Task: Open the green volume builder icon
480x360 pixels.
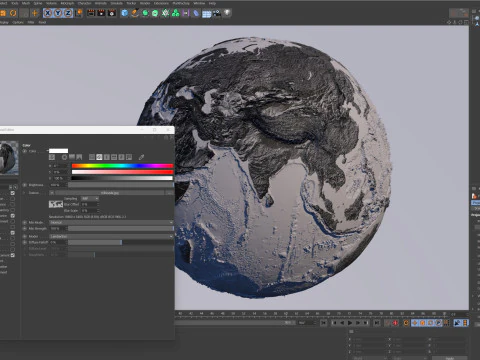Action: [165, 13]
